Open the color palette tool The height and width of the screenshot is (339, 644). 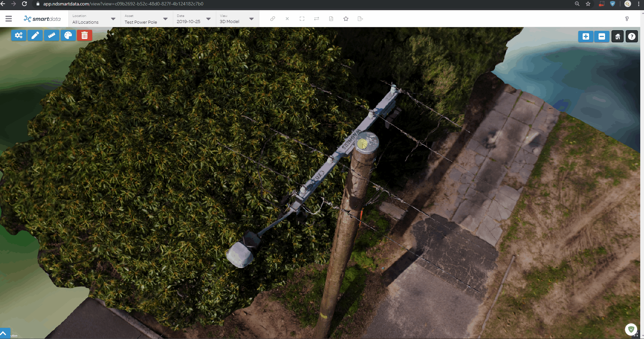68,35
